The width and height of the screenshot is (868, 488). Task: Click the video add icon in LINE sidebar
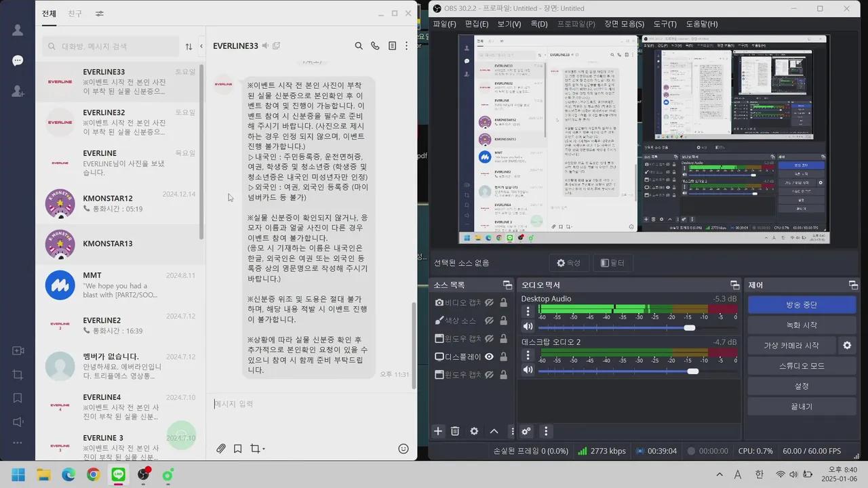[18, 350]
